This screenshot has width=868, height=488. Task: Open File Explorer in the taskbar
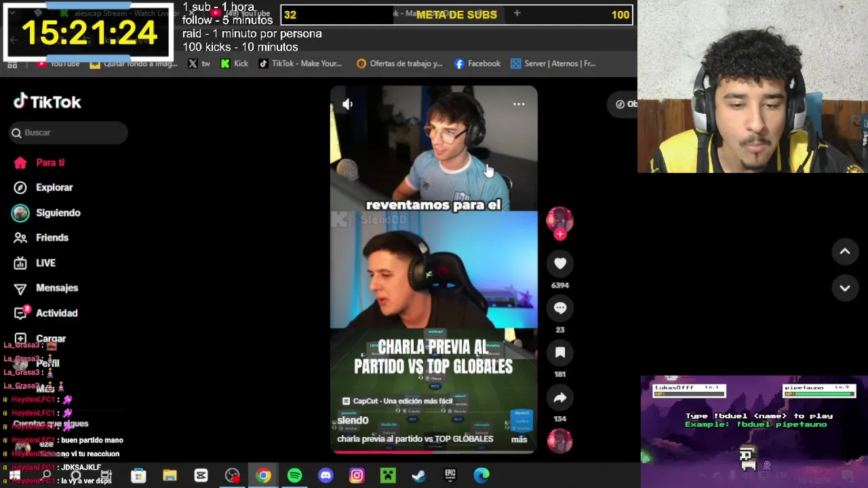(170, 476)
